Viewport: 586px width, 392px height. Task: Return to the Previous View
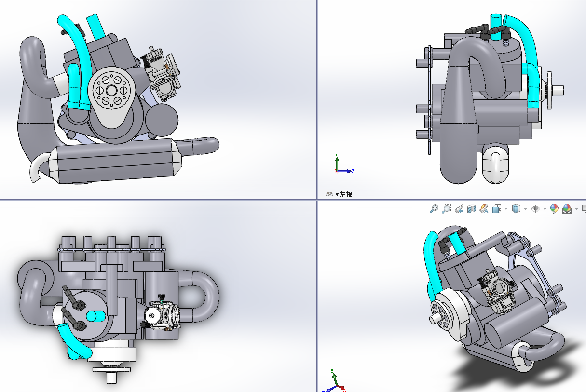coord(460,209)
